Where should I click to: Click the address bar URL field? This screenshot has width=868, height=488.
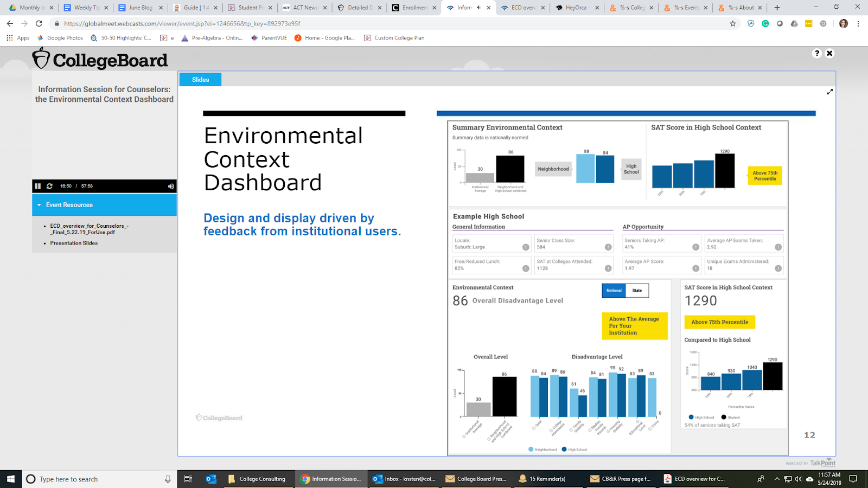pos(391,23)
